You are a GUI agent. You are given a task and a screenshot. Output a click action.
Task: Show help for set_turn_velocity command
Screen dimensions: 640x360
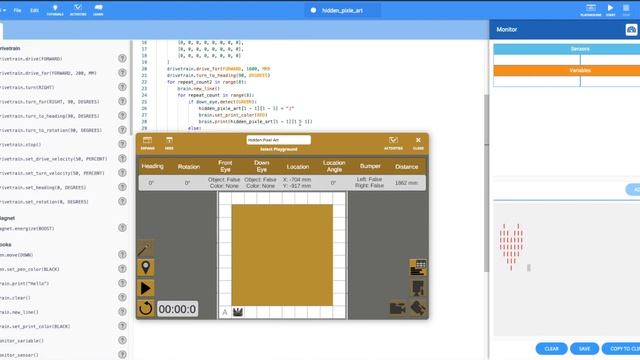[122, 173]
